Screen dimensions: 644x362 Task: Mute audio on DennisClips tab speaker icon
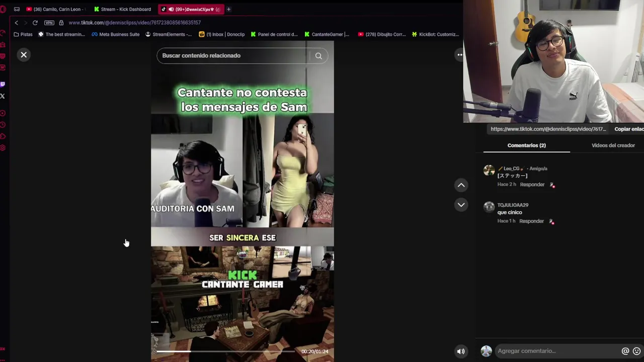coord(171,9)
